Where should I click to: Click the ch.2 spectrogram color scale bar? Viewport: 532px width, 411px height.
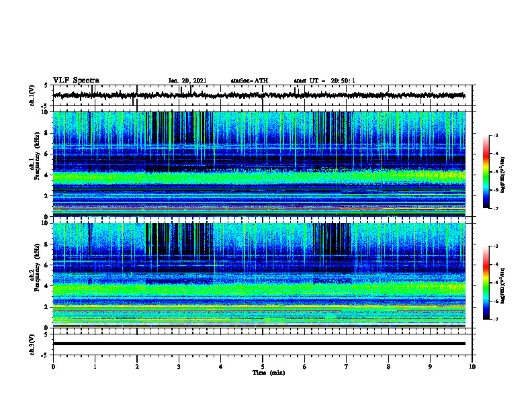coord(486,283)
